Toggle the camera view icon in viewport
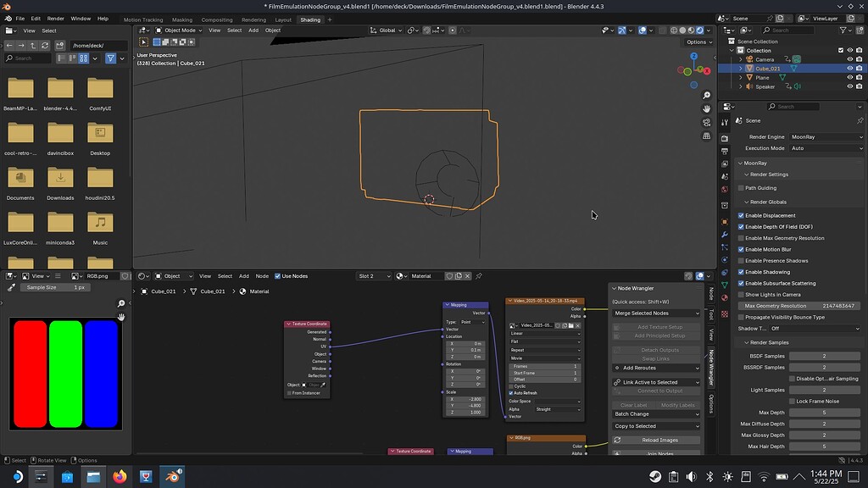The height and width of the screenshot is (488, 868). 706,122
